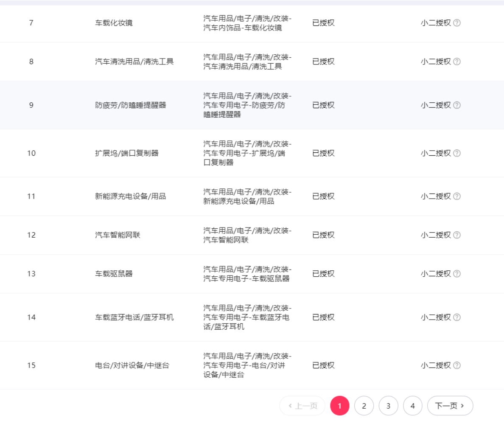Click question mark icon in row 15
This screenshot has height=421, width=504.
coord(457,365)
